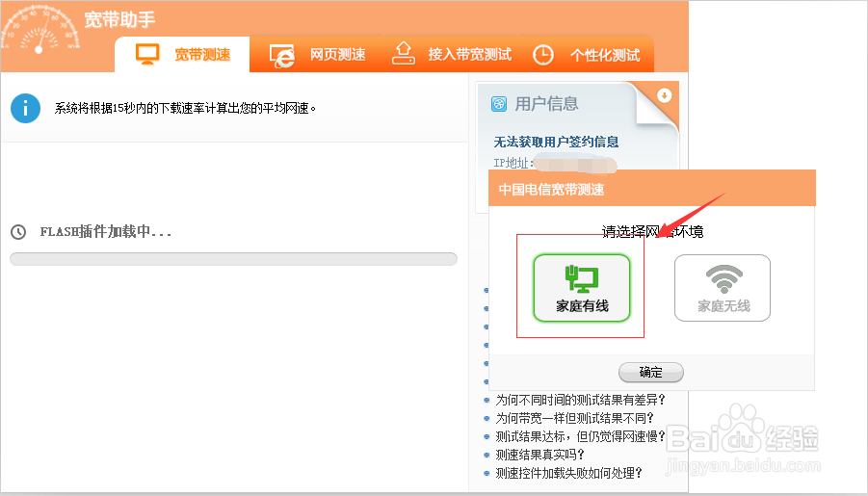Image resolution: width=868 pixels, height=496 pixels.
Task: Click the upload icon for 接入带宽测试
Action: pos(404,54)
